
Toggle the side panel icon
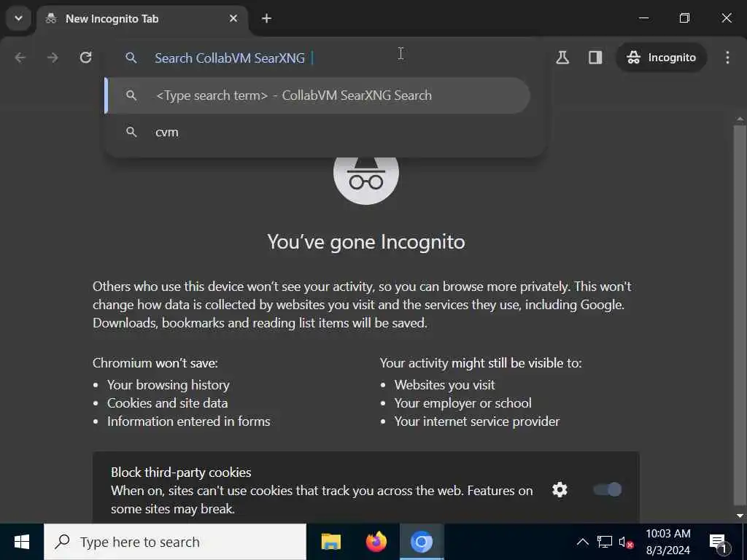pyautogui.click(x=595, y=58)
